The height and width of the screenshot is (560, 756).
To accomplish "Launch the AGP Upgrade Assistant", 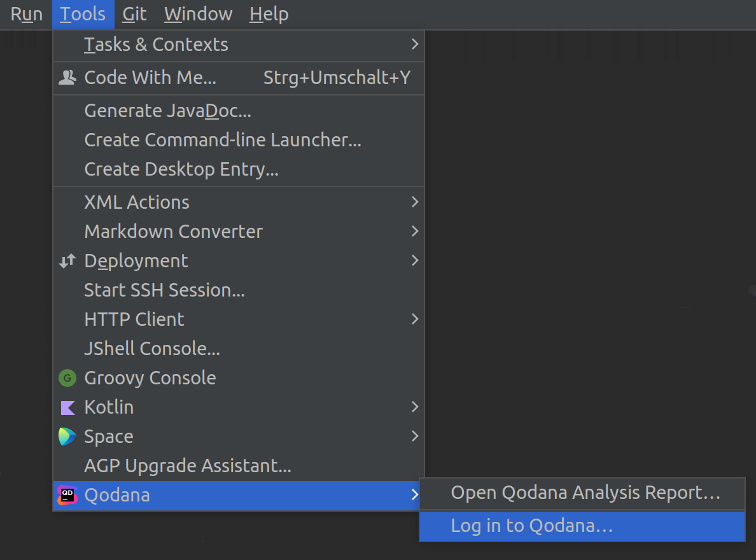I will tap(188, 465).
